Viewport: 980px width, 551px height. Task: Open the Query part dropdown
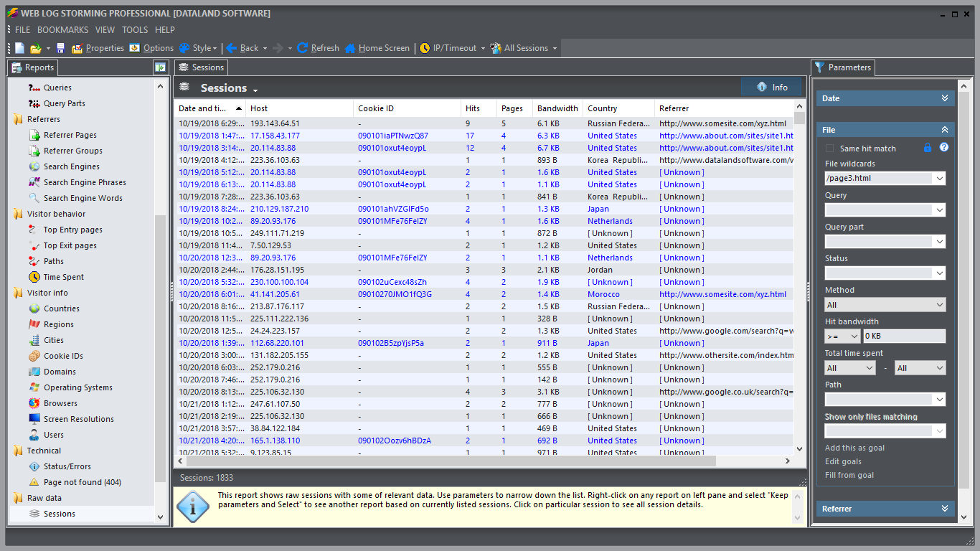click(939, 242)
